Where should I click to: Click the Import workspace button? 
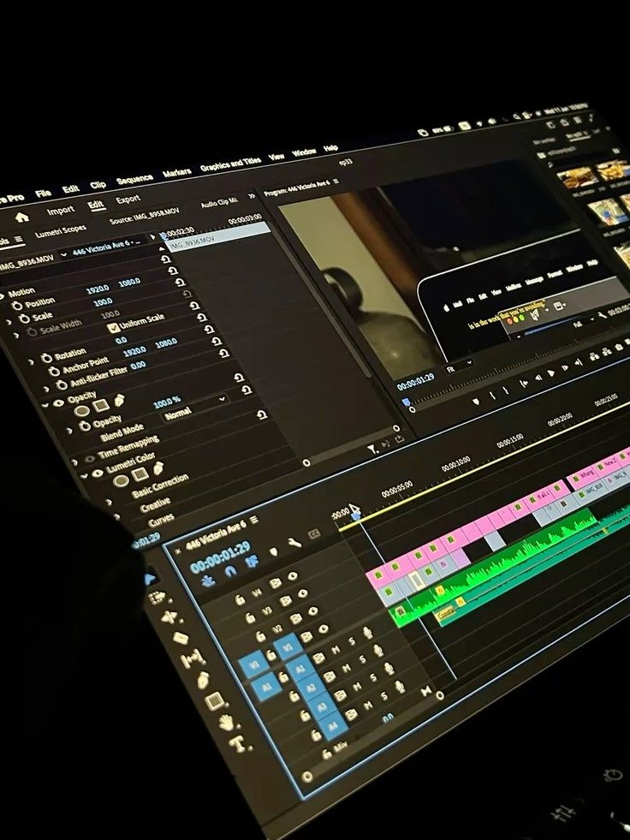[x=60, y=211]
